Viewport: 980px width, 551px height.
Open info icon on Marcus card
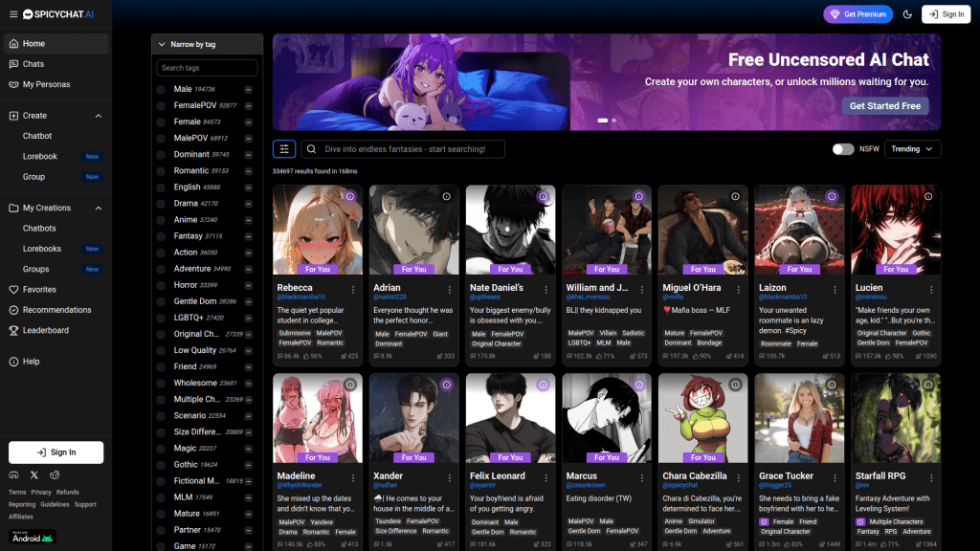(638, 385)
